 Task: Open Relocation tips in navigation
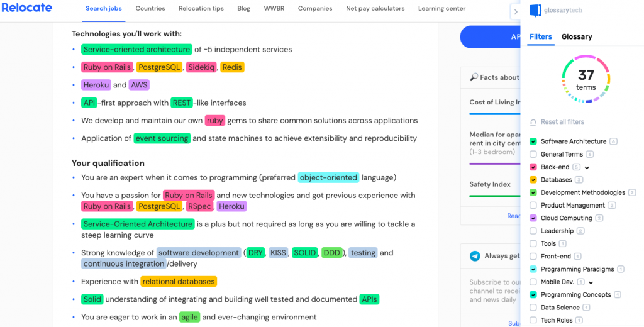coord(201,8)
